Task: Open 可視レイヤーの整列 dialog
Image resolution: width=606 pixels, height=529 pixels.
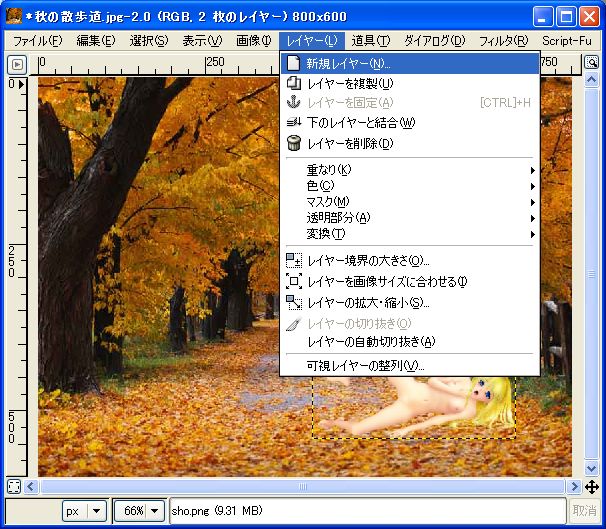Action: [410, 365]
